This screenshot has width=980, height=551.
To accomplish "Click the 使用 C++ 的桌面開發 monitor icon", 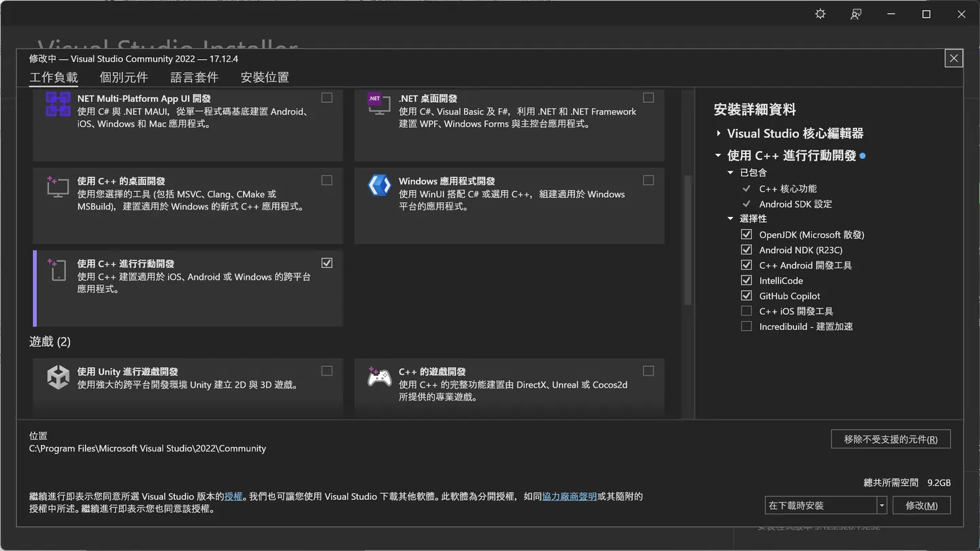I will [58, 186].
